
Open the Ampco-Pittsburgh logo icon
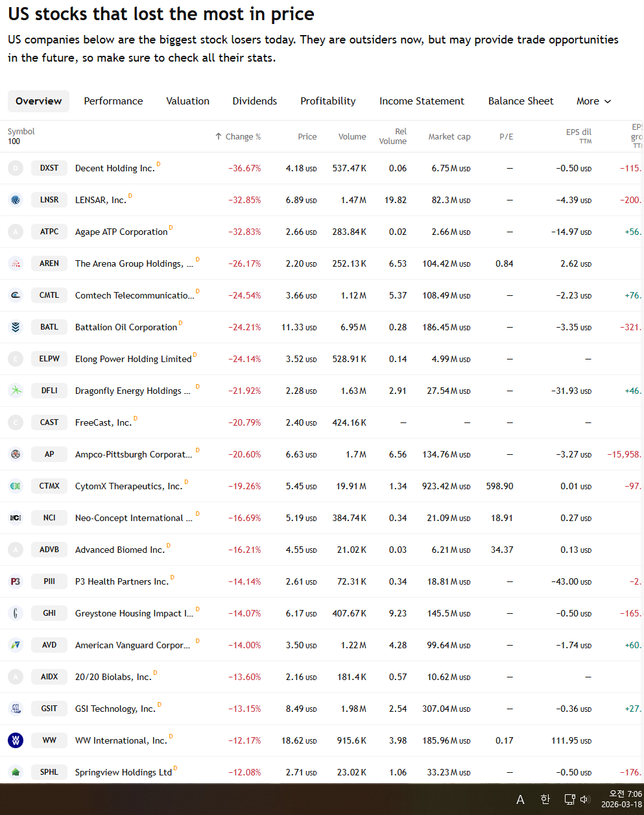coord(16,454)
